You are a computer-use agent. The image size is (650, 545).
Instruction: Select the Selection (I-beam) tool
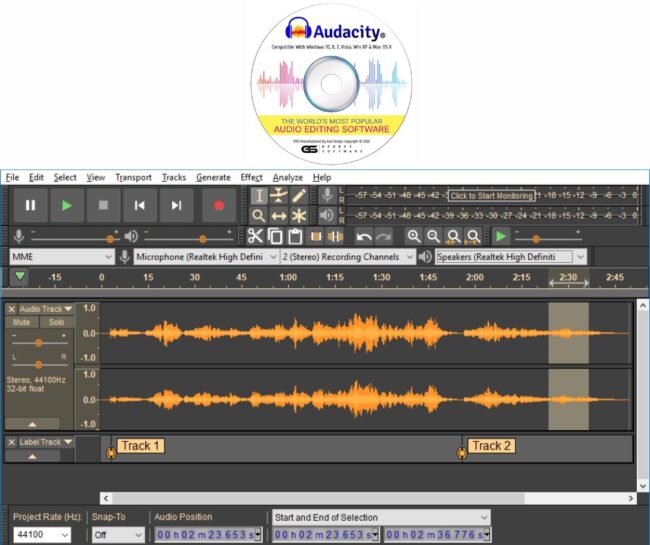(x=259, y=195)
